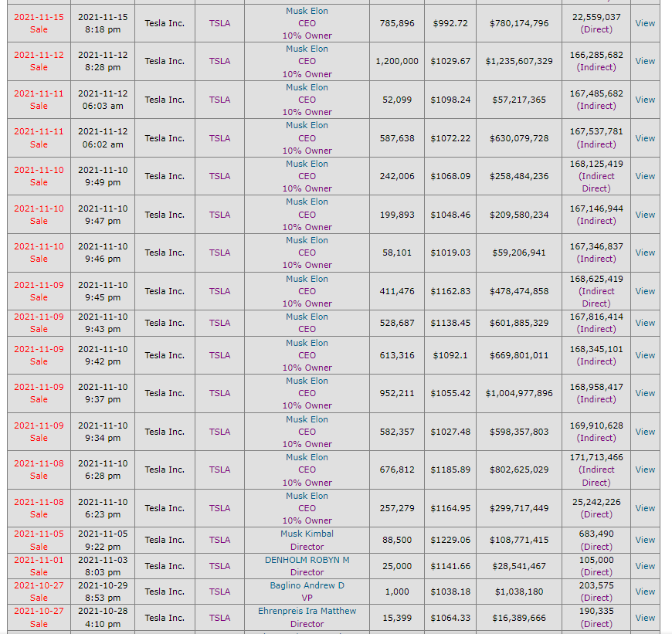The image size is (672, 634).
Task: Click TSLA ticker in Musk Kimbal row
Action: 219,540
